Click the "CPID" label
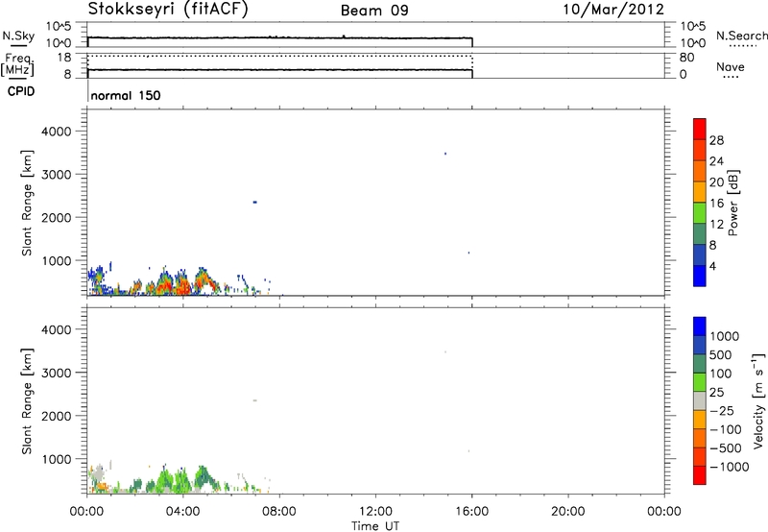This screenshot has height=532, width=768. click(x=21, y=91)
